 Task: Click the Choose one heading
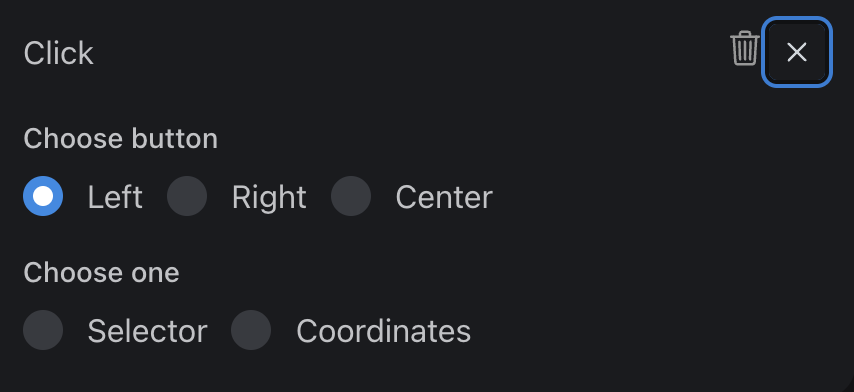click(x=101, y=272)
